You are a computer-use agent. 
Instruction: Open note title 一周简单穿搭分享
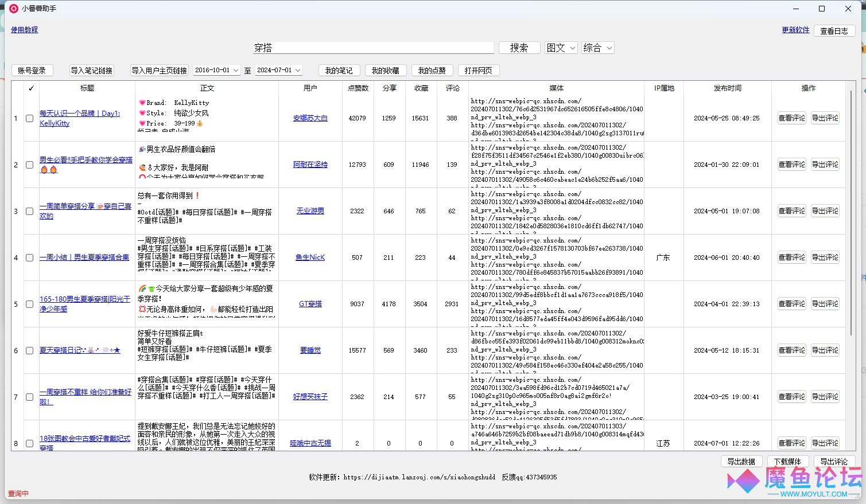(86, 211)
